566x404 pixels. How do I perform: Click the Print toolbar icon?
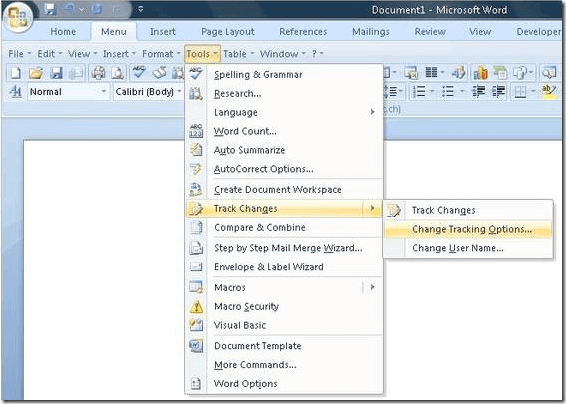(98, 73)
